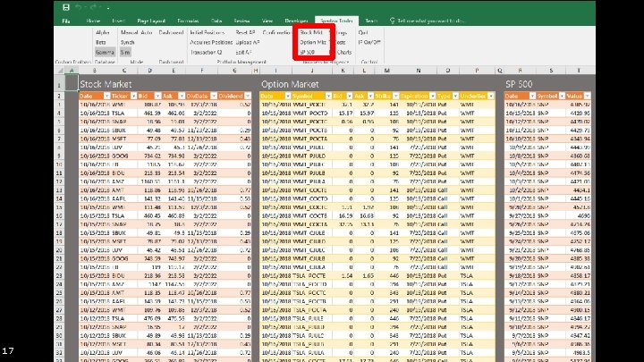The height and width of the screenshot is (362, 644).
Task: Switch to the Insert ribbon tab
Action: 119,21
